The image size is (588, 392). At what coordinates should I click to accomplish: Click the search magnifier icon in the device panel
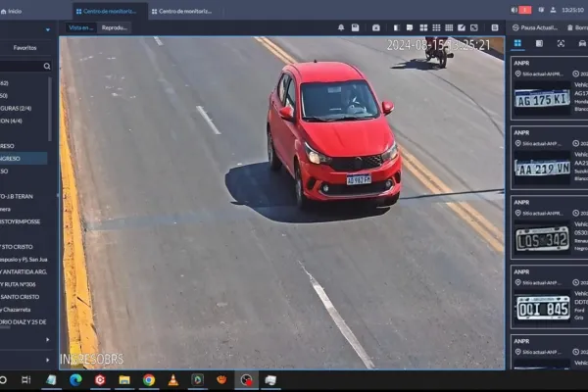click(47, 66)
